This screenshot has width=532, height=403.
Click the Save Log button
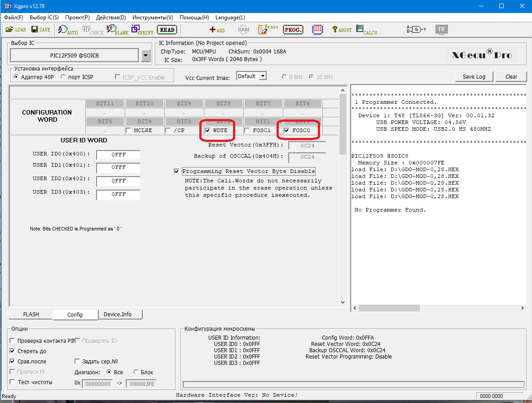[x=474, y=76]
